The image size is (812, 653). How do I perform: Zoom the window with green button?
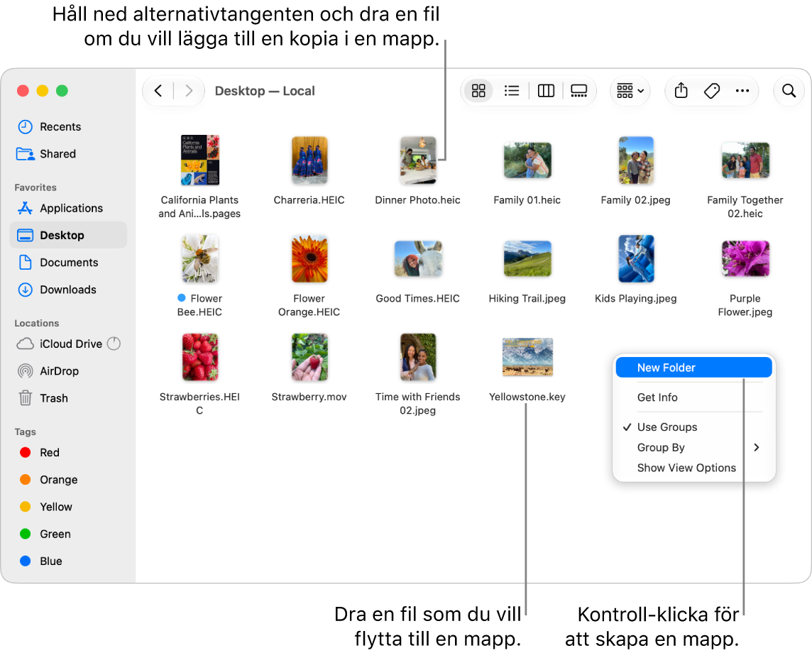point(62,91)
